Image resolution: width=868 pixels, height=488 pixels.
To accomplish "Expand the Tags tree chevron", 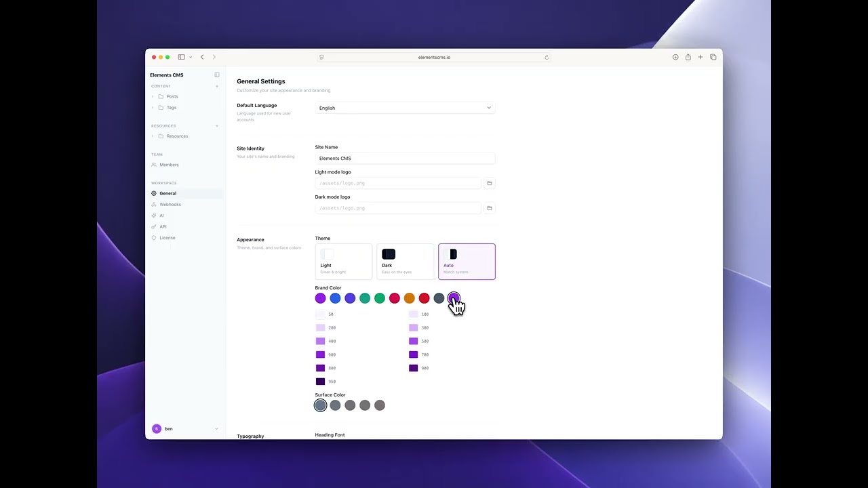I will [153, 107].
